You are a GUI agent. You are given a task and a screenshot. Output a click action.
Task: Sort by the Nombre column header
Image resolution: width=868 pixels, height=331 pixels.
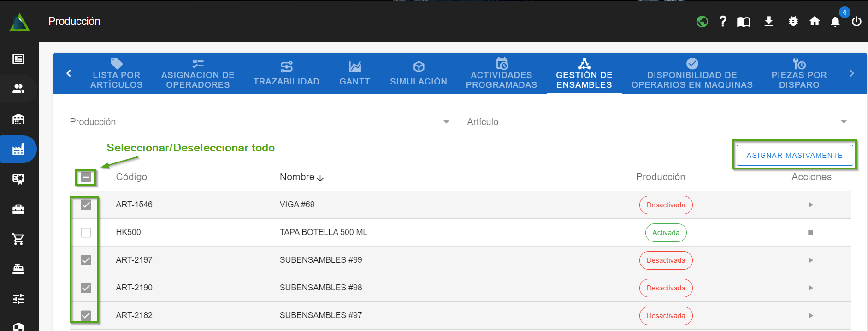coord(297,177)
